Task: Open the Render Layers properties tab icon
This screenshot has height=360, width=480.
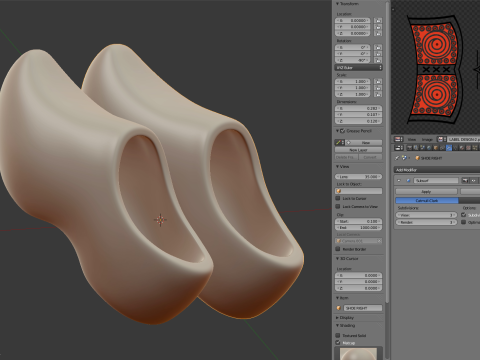Action: pos(416,148)
